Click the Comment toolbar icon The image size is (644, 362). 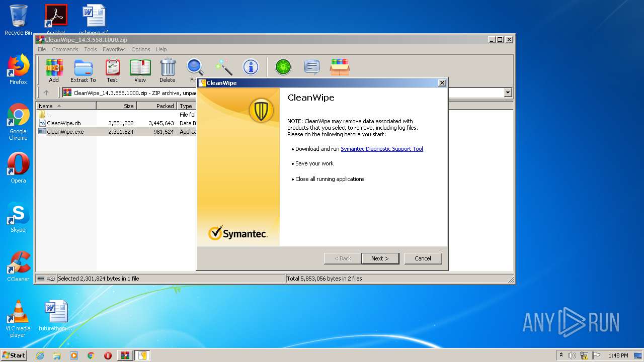tap(312, 67)
